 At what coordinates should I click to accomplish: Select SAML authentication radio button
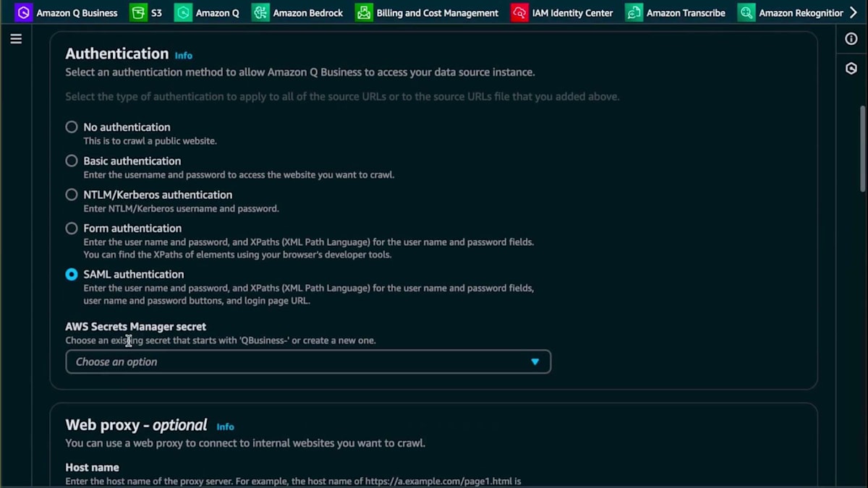tap(72, 275)
